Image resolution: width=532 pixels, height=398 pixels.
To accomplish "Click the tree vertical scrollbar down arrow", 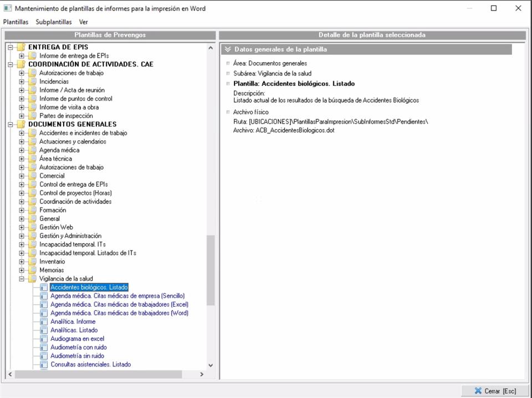I will pyautogui.click(x=211, y=365).
